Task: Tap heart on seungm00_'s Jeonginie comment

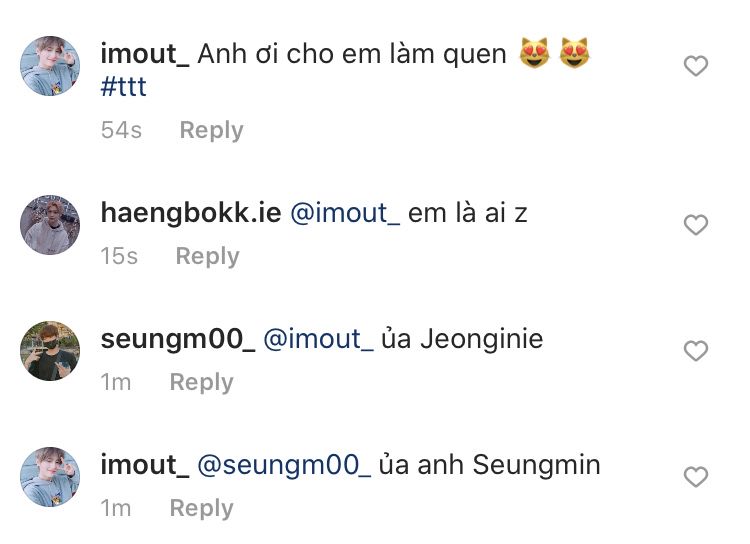Action: (695, 351)
